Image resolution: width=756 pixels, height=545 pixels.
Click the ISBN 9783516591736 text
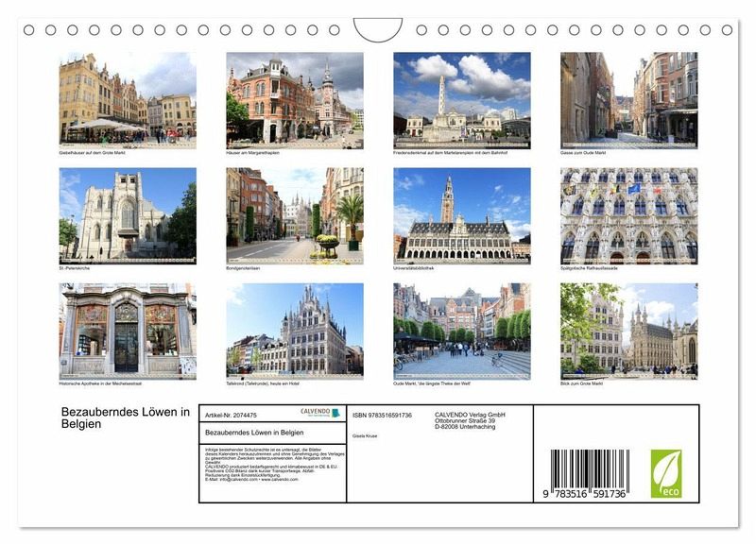[x=382, y=415]
